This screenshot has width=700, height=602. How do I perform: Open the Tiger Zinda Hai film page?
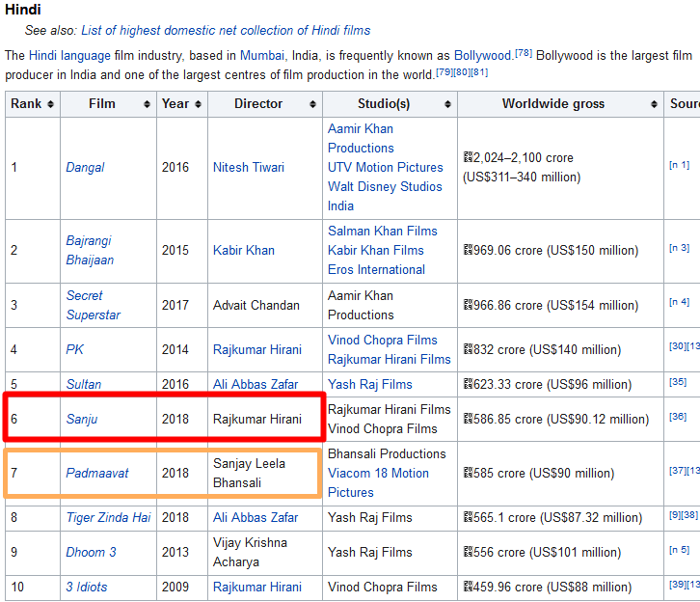point(108,517)
